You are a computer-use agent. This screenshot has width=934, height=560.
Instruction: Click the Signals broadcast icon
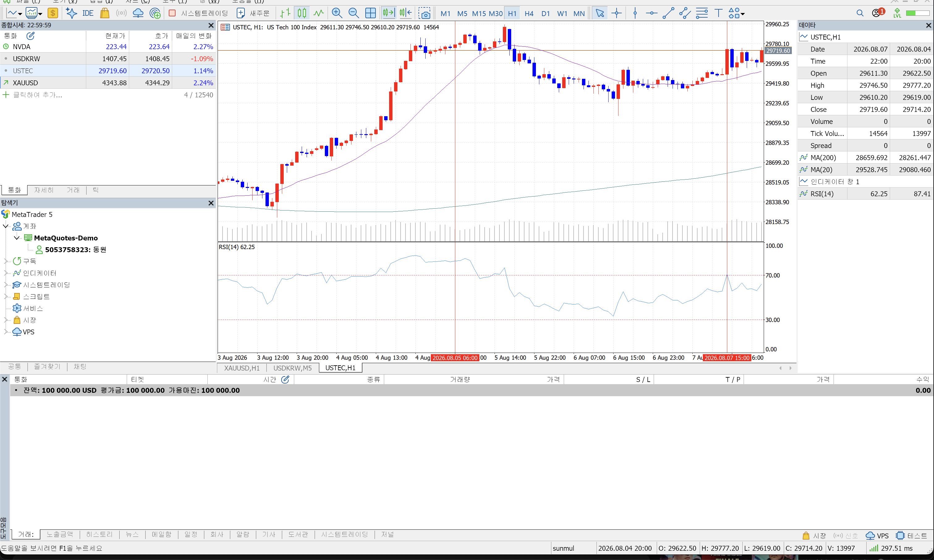[x=121, y=13]
